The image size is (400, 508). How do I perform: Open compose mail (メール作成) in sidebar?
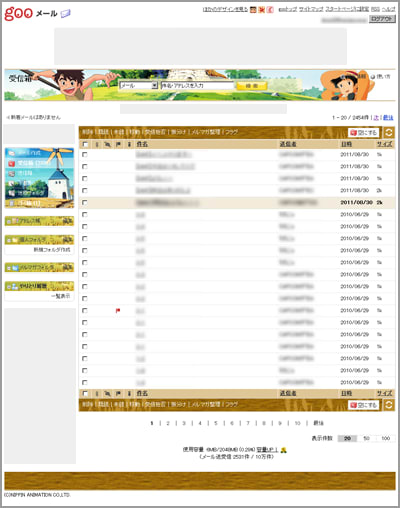click(x=26, y=153)
